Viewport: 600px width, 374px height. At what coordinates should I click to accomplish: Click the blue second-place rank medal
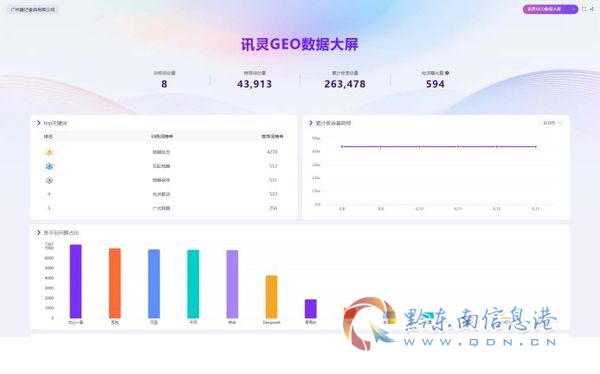tap(49, 166)
